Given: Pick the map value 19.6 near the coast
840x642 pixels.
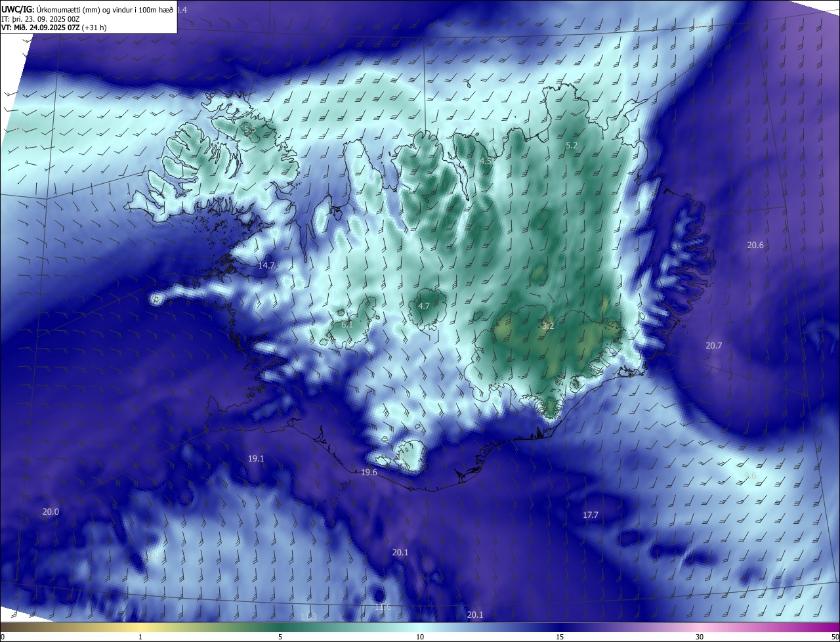Looking at the screenshot, I should (369, 473).
